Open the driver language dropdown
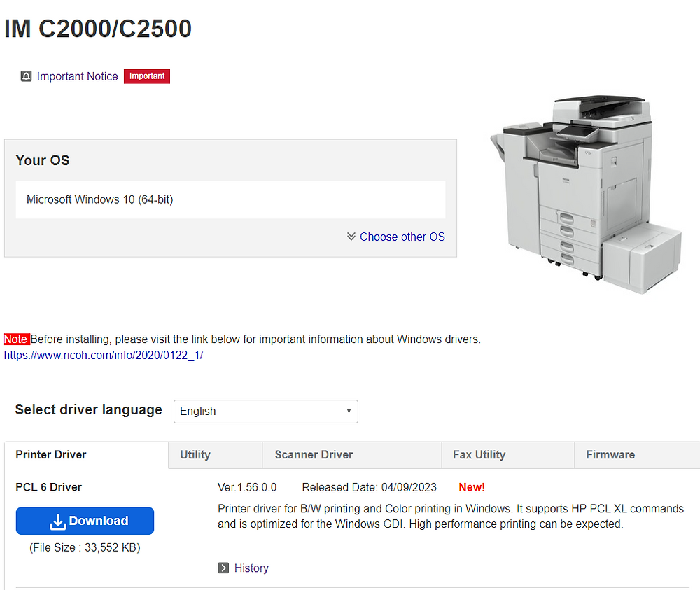Screen dimensions: 700x590 pos(265,412)
